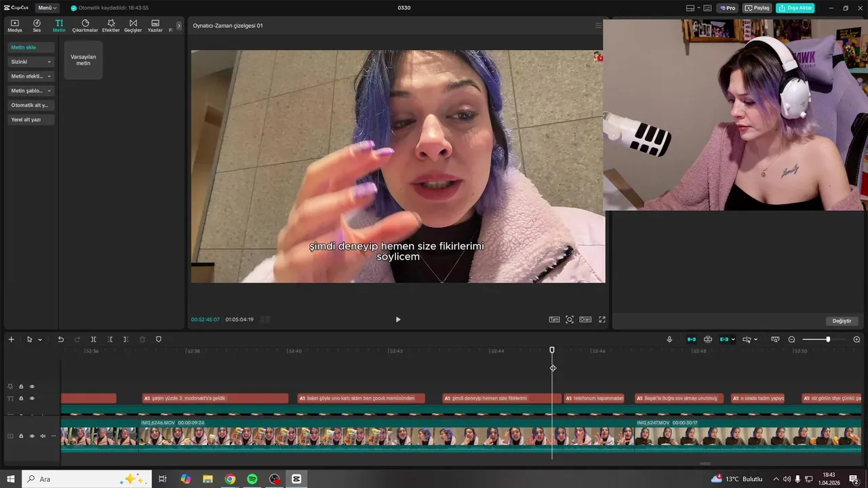Add the Varsayılan metin preset

click(83, 60)
